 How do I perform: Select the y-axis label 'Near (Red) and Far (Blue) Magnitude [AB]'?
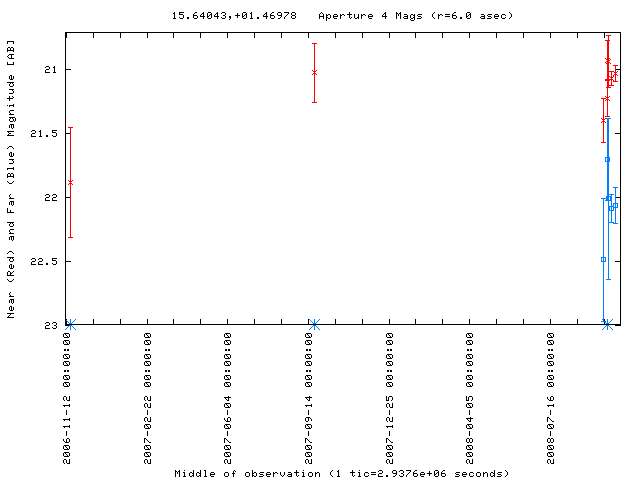click(11, 179)
